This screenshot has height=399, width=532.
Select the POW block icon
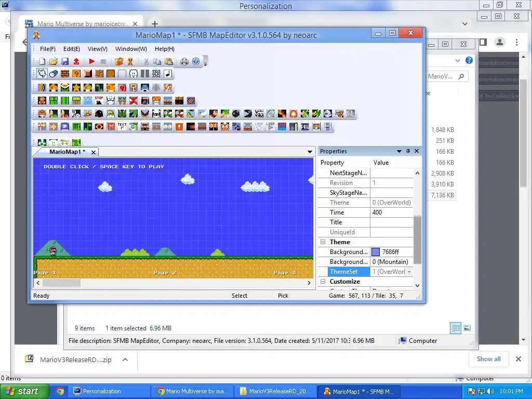point(305,127)
